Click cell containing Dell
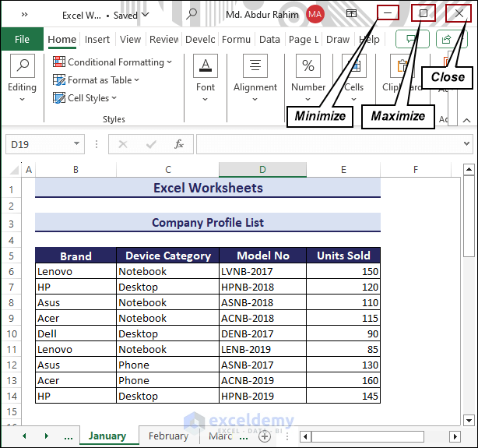Screen dimensions: 478x448 [76, 333]
